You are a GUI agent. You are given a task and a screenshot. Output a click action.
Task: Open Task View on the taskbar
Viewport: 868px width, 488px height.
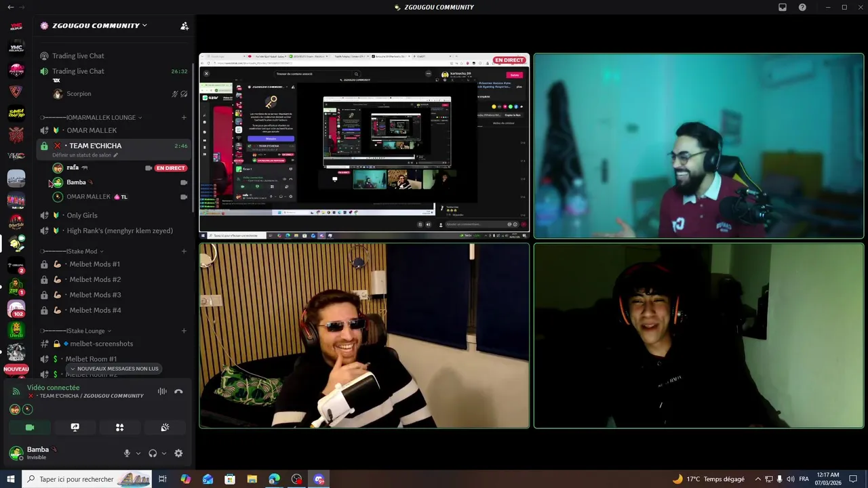coord(163,479)
